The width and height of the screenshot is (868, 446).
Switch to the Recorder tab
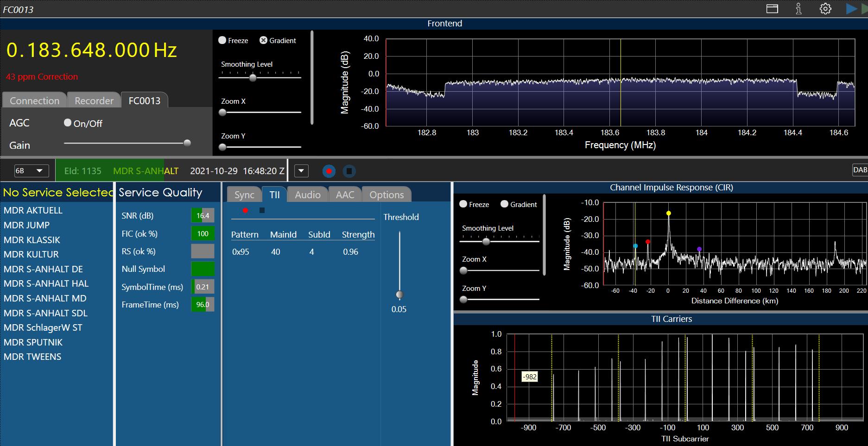tap(94, 101)
